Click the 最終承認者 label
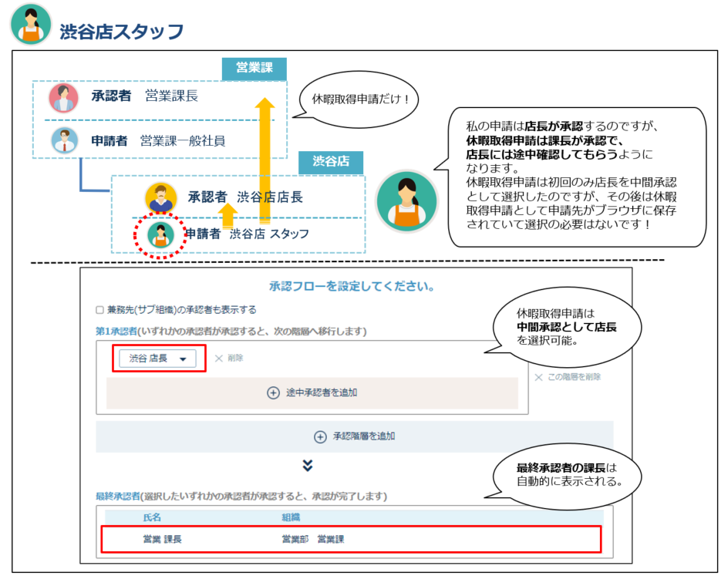Viewport: 728px width, 576px height. coord(117,496)
